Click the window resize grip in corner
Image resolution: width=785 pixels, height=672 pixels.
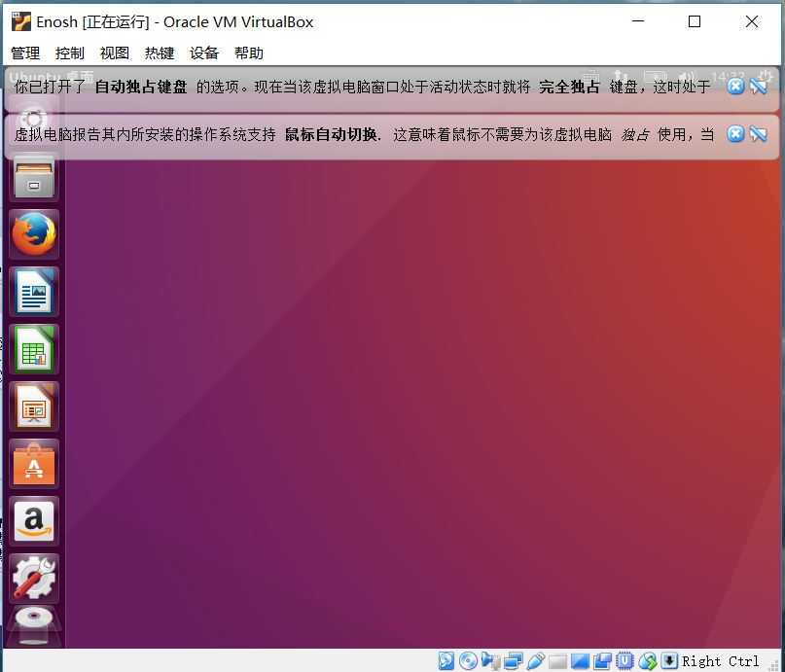pyautogui.click(x=775, y=664)
